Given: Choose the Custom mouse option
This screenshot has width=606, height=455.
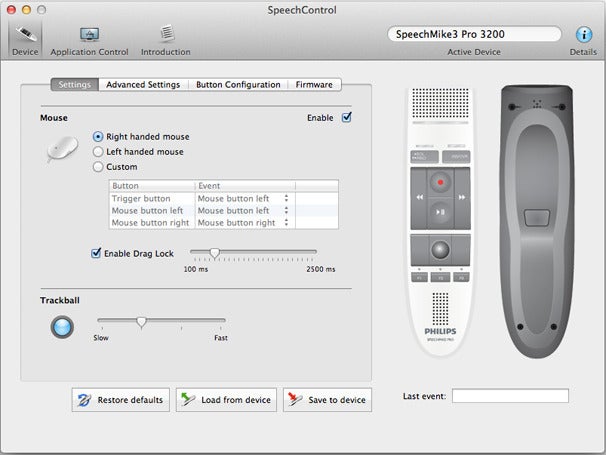Looking at the screenshot, I should [x=98, y=167].
